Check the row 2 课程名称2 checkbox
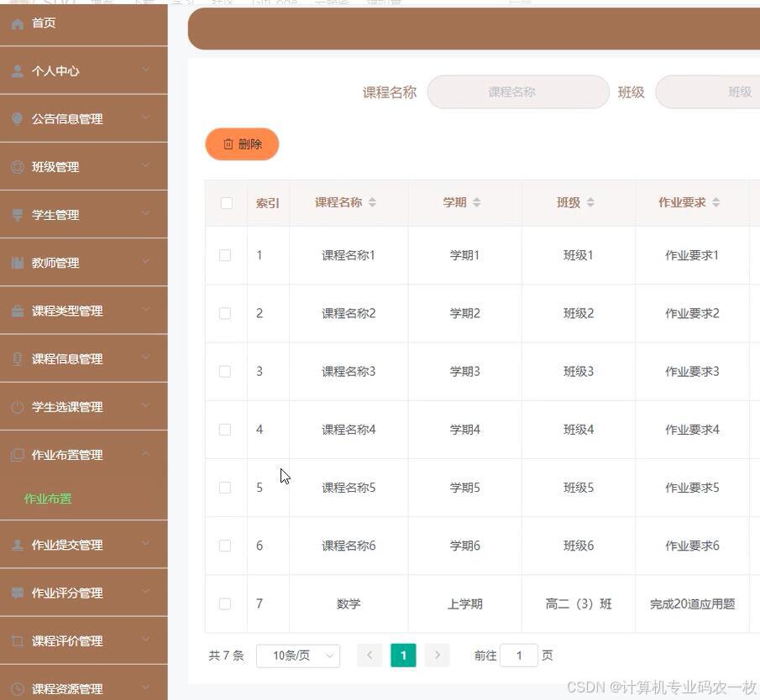Image resolution: width=760 pixels, height=700 pixels. (225, 313)
